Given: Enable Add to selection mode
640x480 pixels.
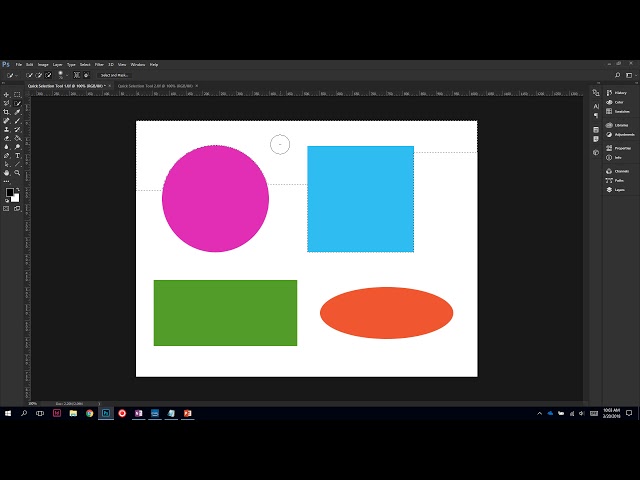Looking at the screenshot, I should tap(39, 75).
